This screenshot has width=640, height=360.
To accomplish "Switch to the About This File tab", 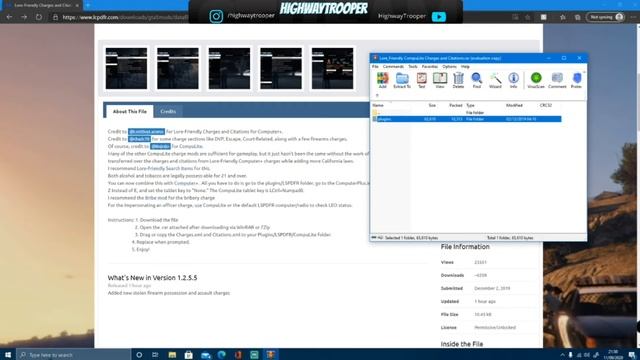I will coord(130,111).
